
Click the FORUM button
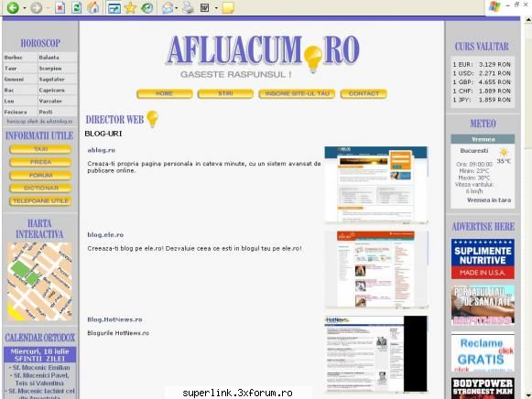40,176
